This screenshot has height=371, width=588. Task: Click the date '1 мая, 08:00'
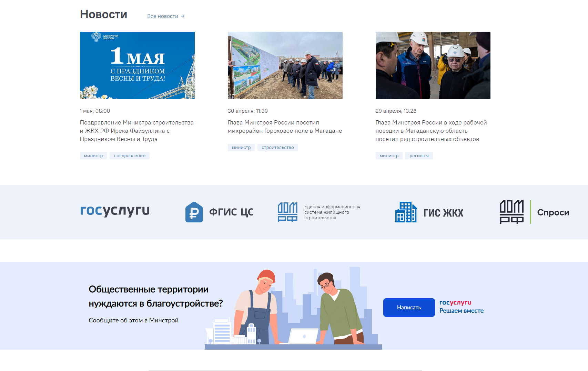tap(95, 111)
